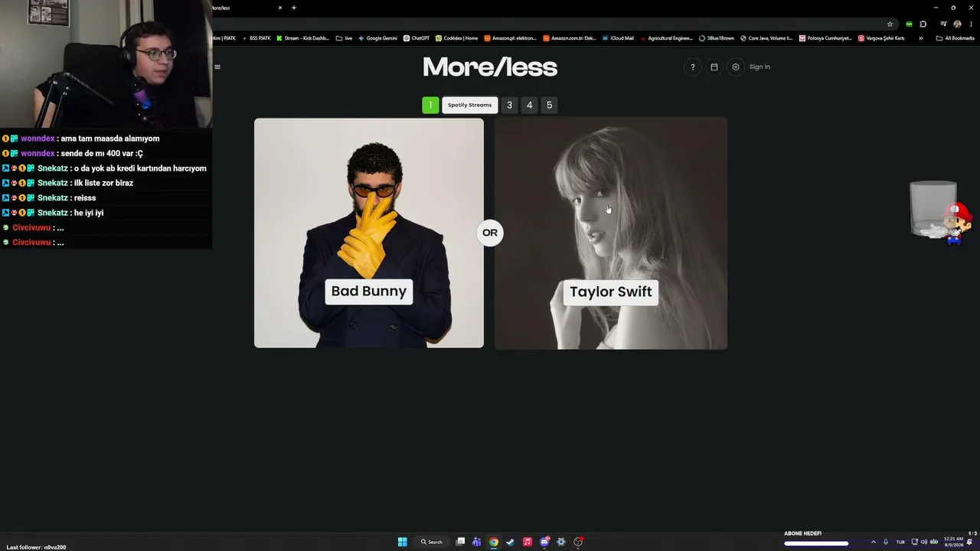Image resolution: width=980 pixels, height=551 pixels.
Task: Open the BSS PJATK bookmark
Action: (256, 38)
